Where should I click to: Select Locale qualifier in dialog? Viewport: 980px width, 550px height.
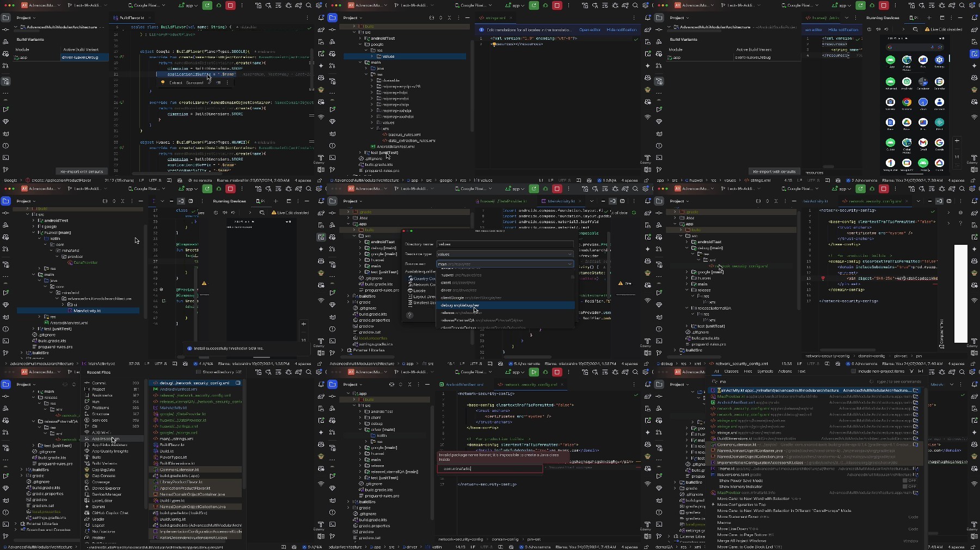point(420,291)
